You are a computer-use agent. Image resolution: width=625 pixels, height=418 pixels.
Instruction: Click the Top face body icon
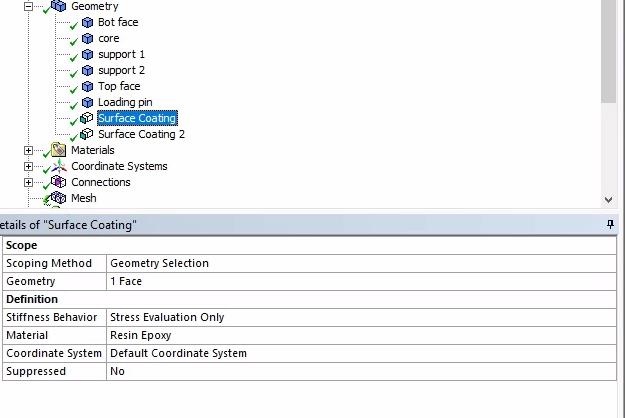click(x=87, y=86)
